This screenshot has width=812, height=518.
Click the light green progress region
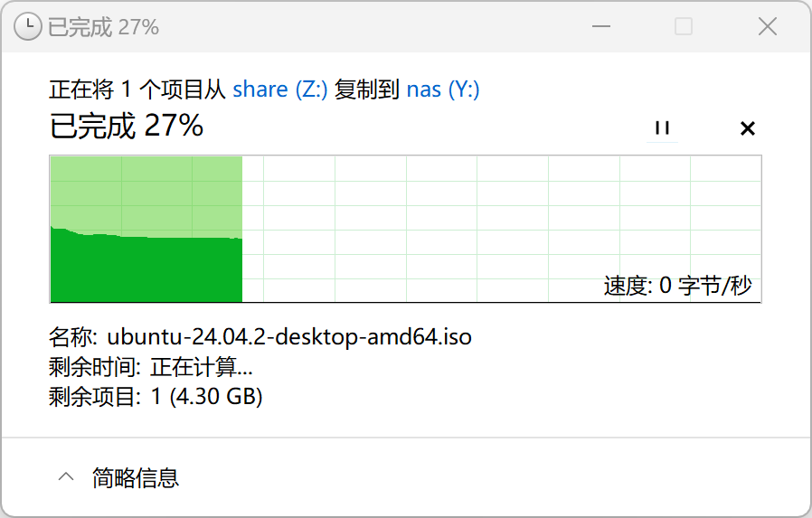[x=145, y=190]
